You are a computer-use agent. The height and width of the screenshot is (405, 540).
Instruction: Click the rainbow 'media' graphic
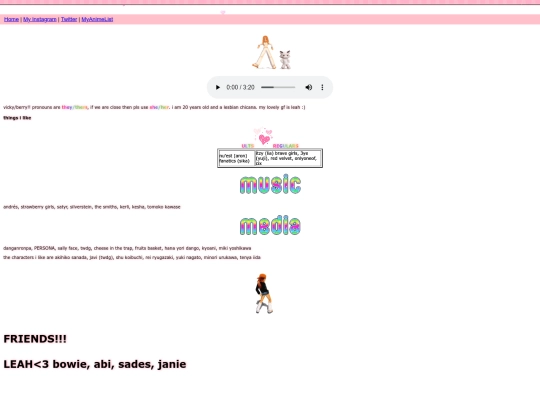270,226
